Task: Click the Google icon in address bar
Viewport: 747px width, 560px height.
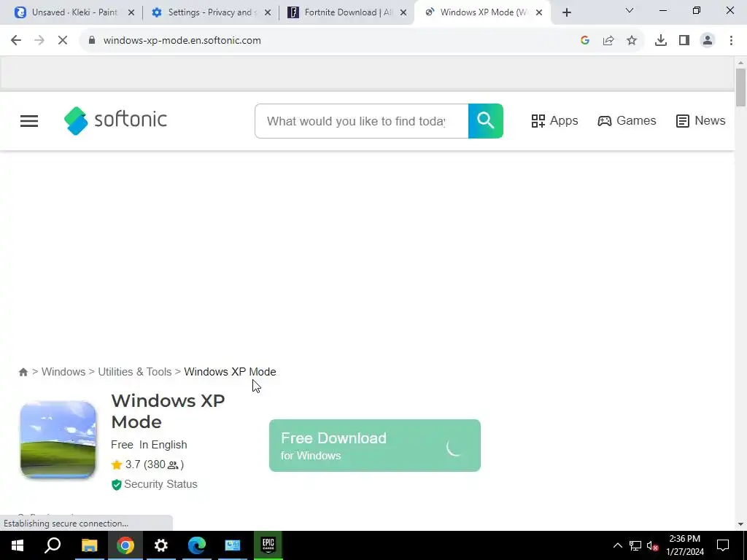Action: coord(585,41)
